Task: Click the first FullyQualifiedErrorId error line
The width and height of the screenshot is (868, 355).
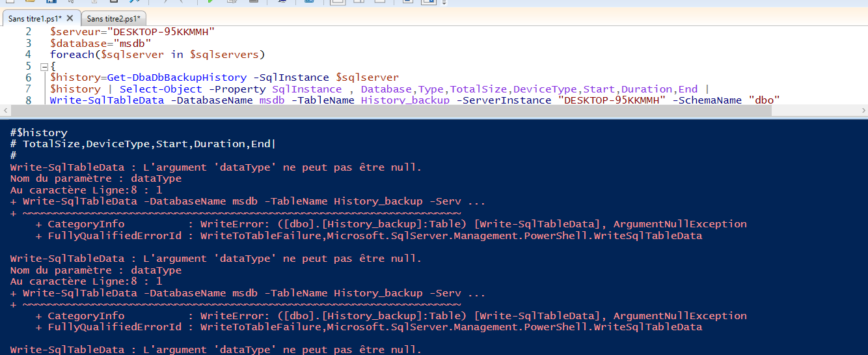Action: [369, 236]
